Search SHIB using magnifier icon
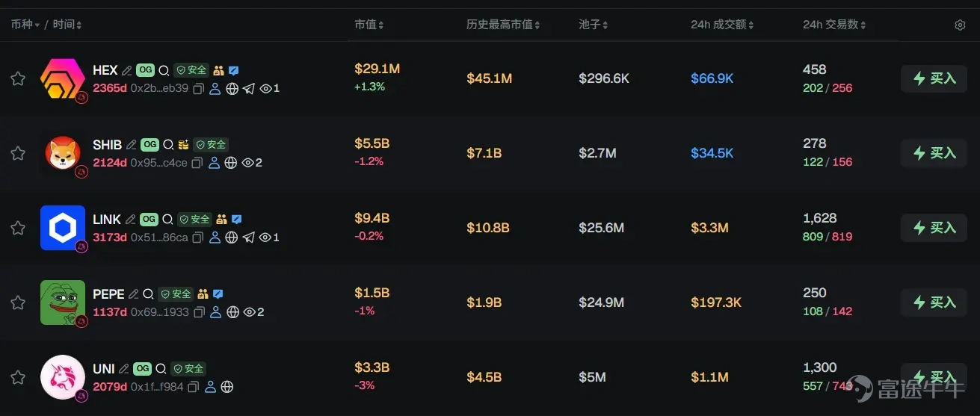The width and height of the screenshot is (980, 416). tap(169, 145)
